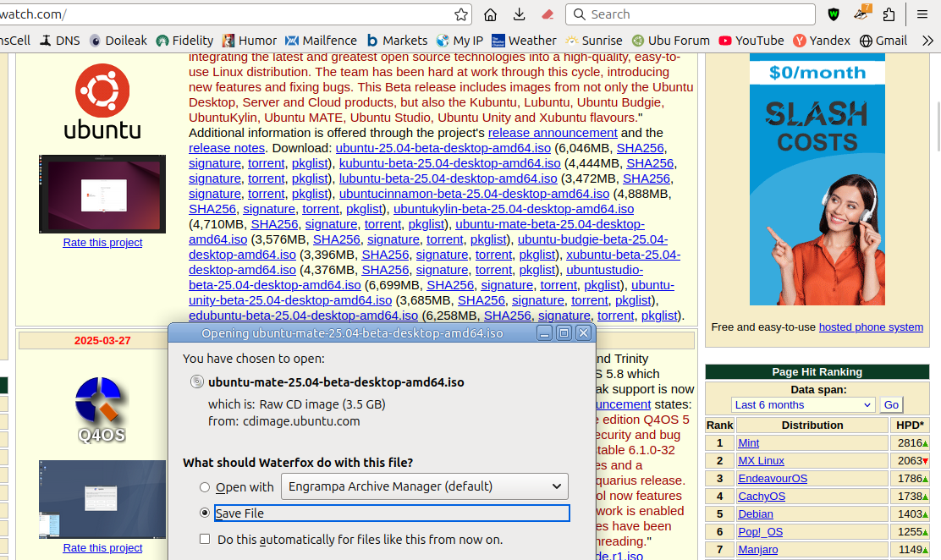Click the Slash Costs advertisement banner
Screen dimensions: 941x560
817,179
